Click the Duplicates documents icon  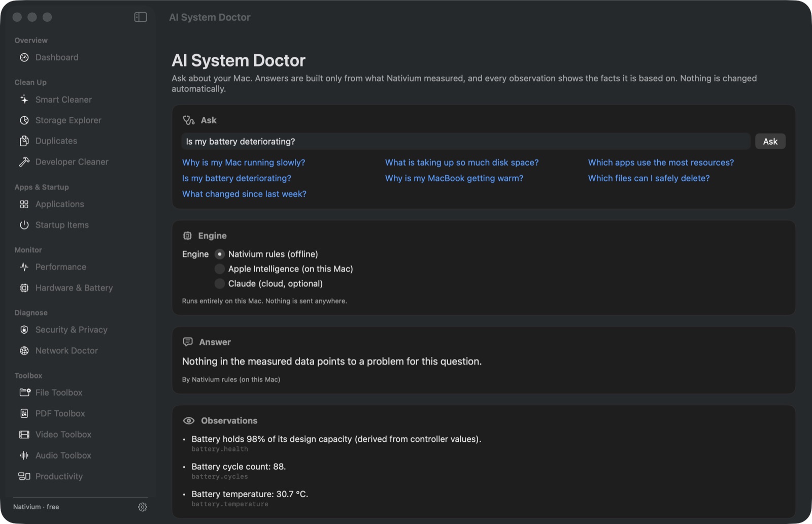click(24, 141)
